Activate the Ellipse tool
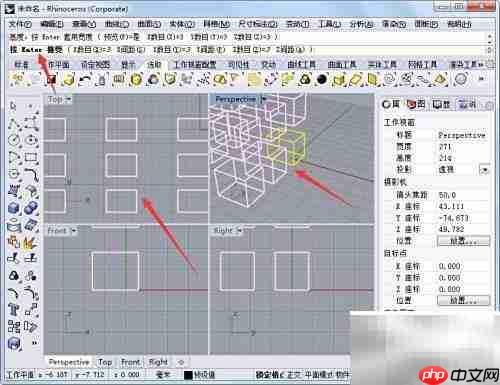Screen dimensions: 500x385 31,140
